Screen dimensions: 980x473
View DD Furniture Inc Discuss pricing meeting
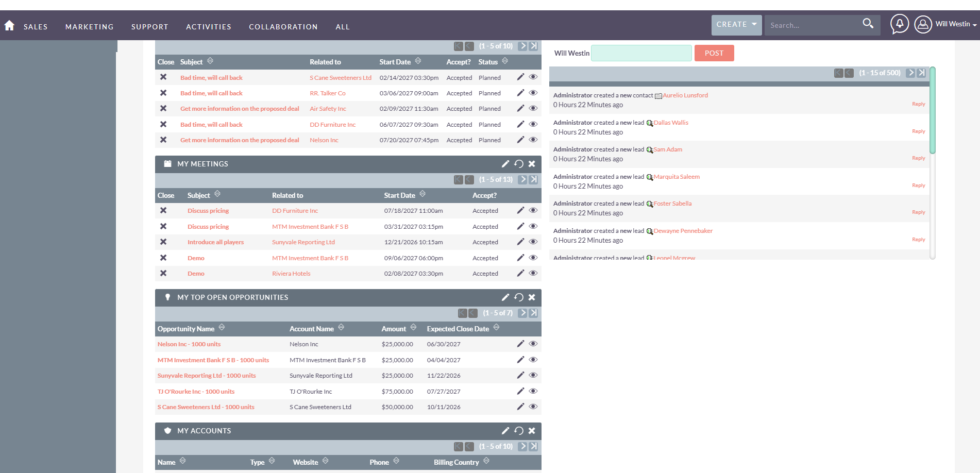533,210
